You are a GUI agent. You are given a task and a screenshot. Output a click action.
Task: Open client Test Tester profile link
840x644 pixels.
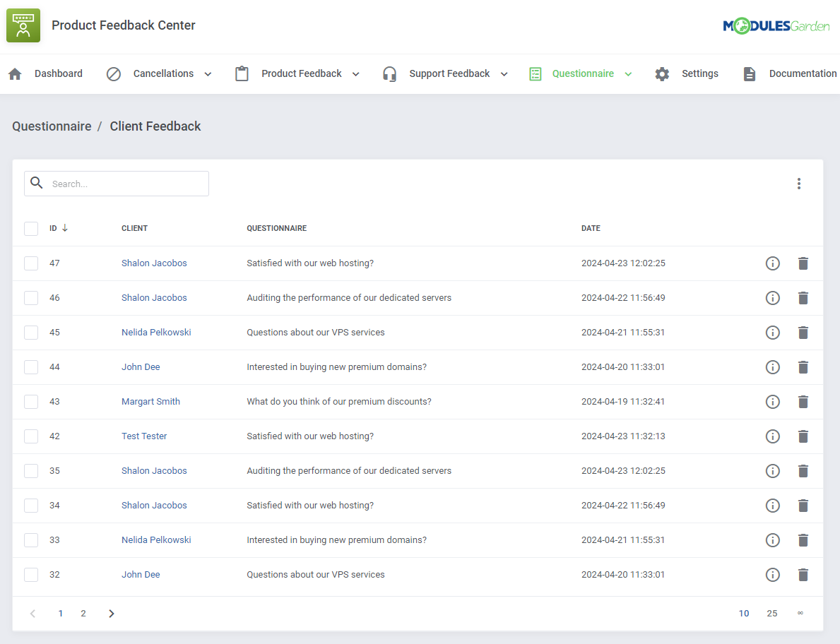point(144,436)
